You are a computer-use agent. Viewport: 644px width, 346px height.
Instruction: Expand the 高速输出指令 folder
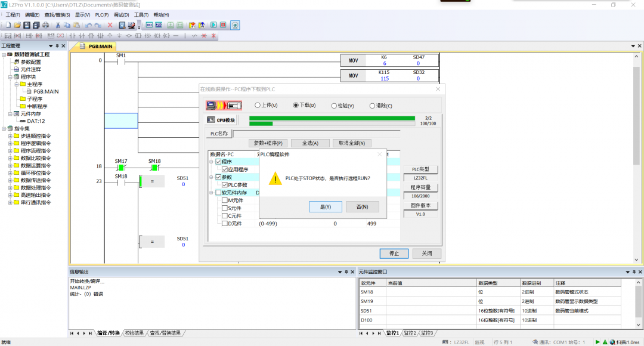tap(10, 195)
